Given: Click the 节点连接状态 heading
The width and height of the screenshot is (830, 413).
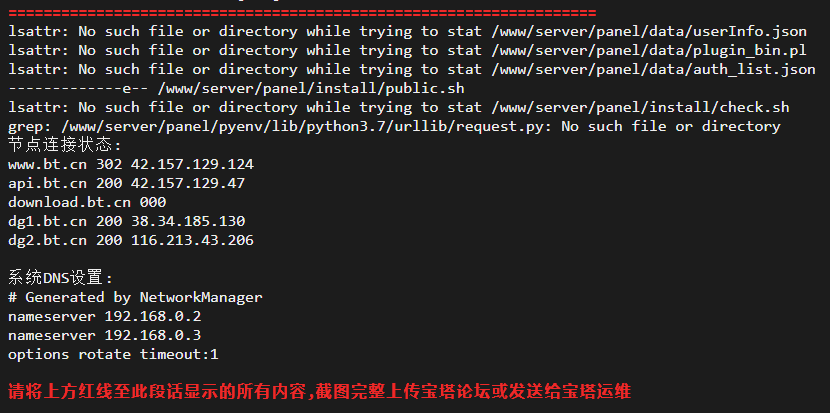Looking at the screenshot, I should coord(65,146).
